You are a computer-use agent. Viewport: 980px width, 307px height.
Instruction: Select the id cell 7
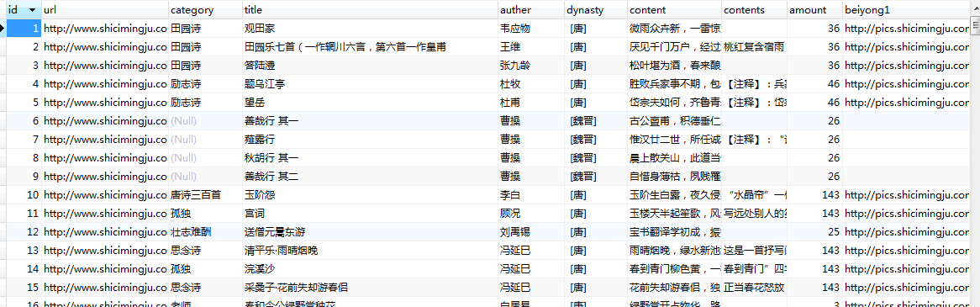(24, 139)
